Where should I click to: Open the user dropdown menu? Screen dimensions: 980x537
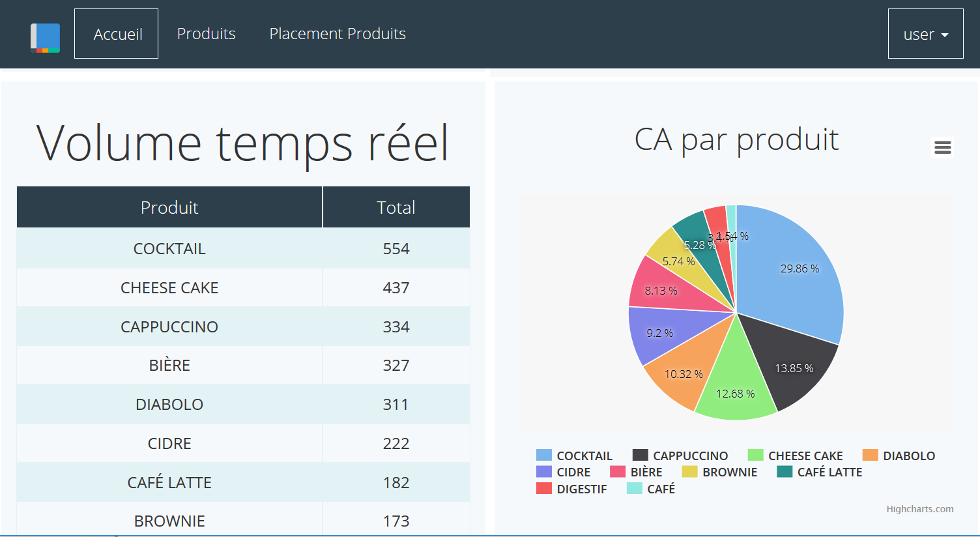tap(925, 34)
